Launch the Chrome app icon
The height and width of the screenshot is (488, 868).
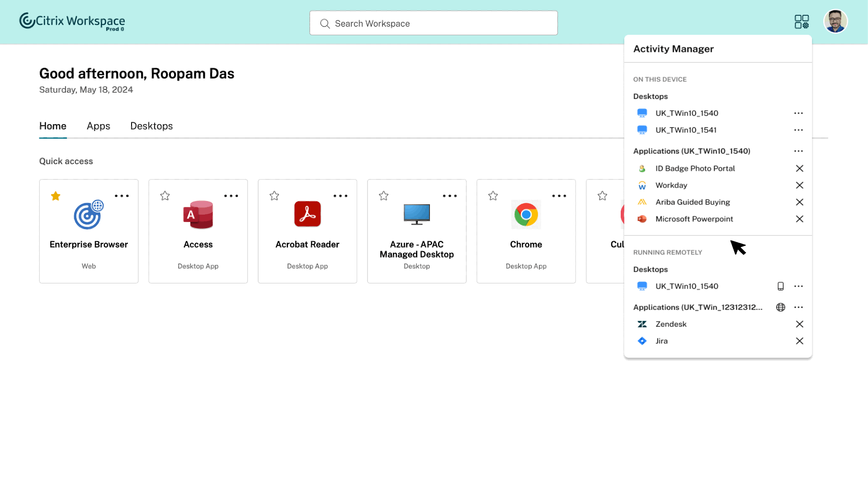click(526, 215)
